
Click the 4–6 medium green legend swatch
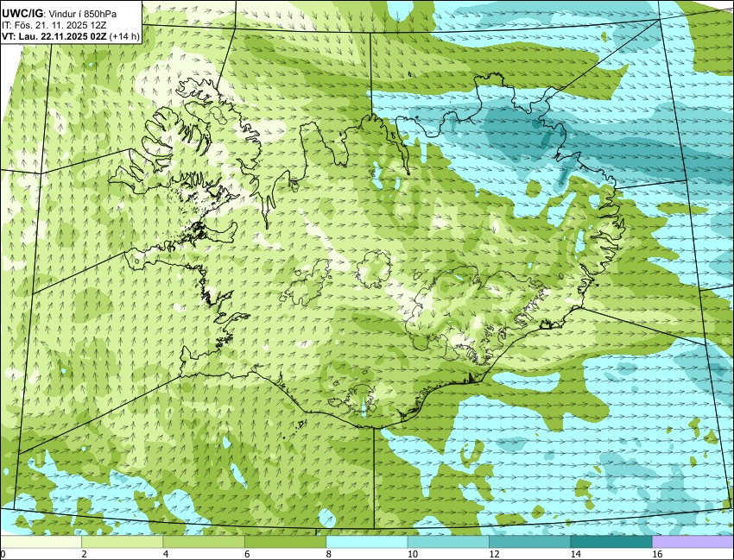204,542
